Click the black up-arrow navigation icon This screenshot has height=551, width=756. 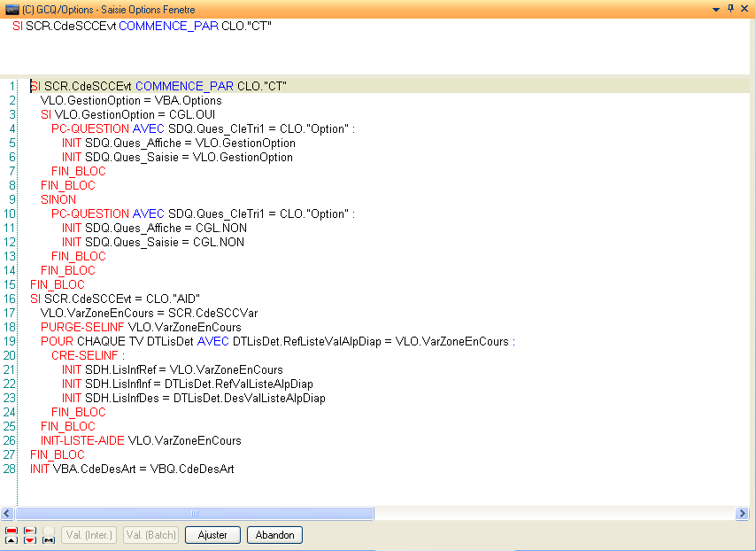pos(12,539)
